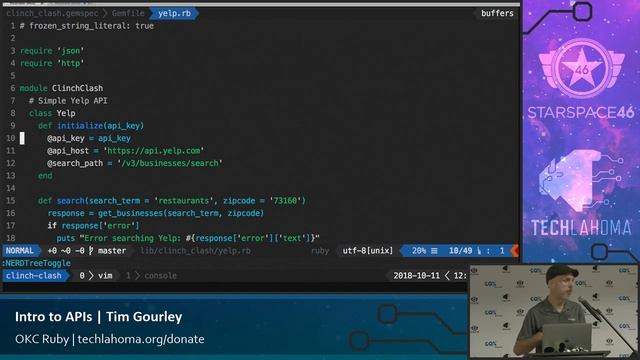640x360 pixels.
Task: Click the :NERDTreeToggle command text
Action: click(x=36, y=263)
